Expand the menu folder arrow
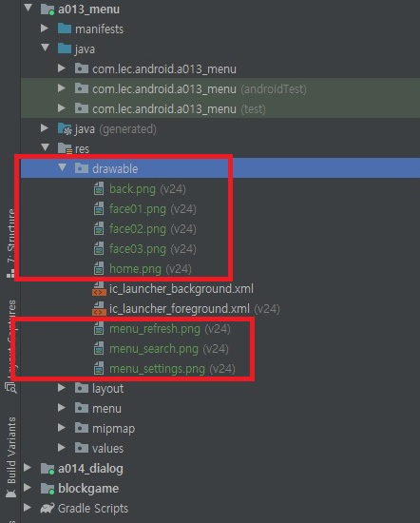Screen dimensions: 420x523 tap(62, 408)
